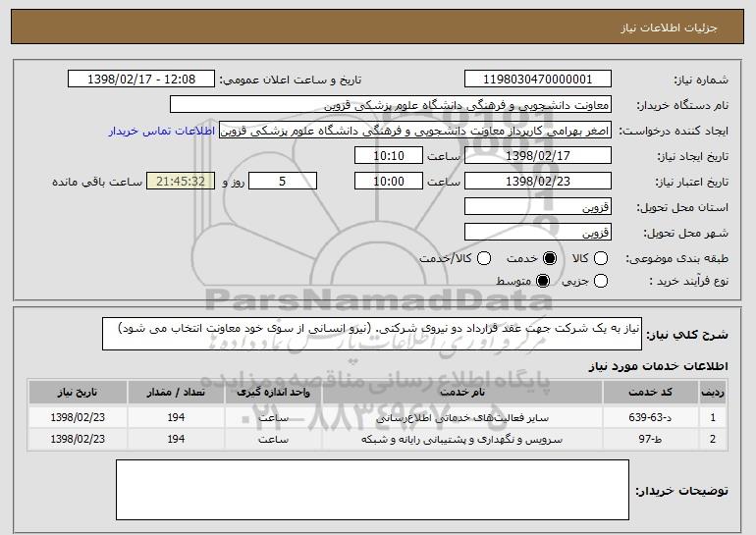Click the نوع فرآیند خرید label

point(689,281)
